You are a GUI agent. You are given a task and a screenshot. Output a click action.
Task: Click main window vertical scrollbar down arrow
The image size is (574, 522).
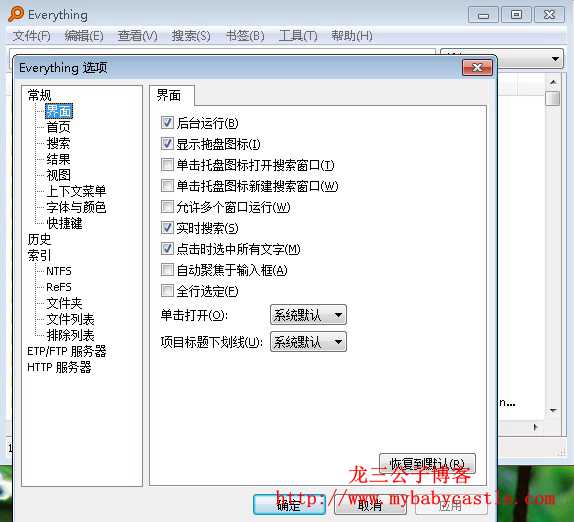click(x=553, y=411)
